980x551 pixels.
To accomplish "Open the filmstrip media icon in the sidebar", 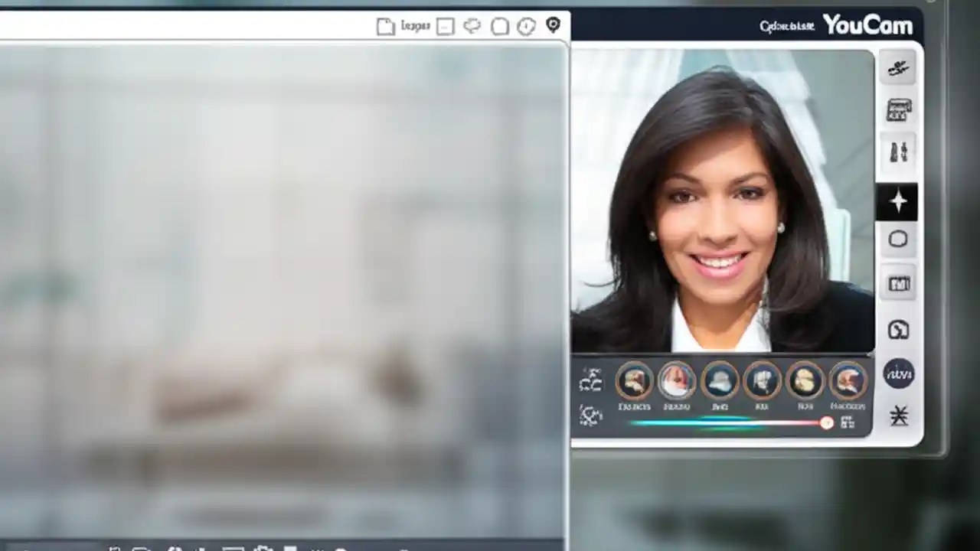I will click(898, 282).
